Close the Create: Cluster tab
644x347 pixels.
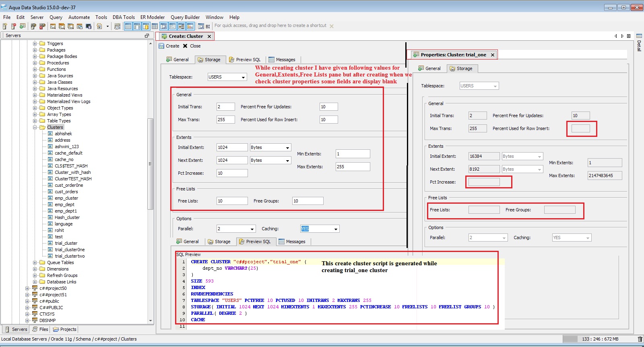tap(209, 36)
